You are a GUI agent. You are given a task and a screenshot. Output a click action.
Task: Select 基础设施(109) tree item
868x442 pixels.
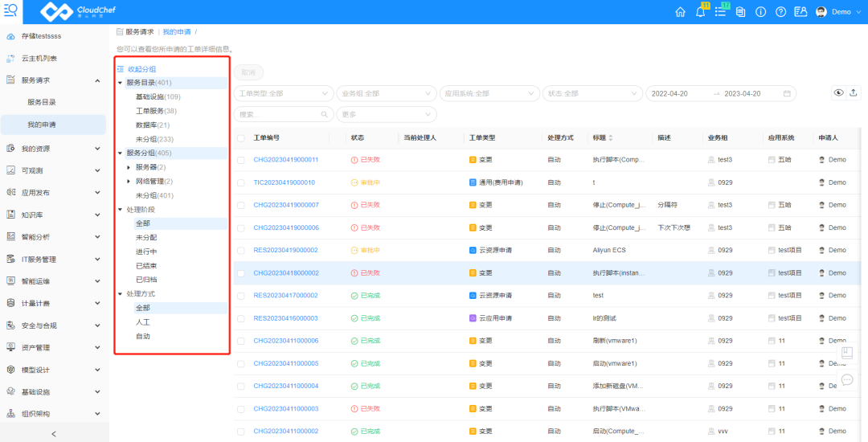[158, 96]
